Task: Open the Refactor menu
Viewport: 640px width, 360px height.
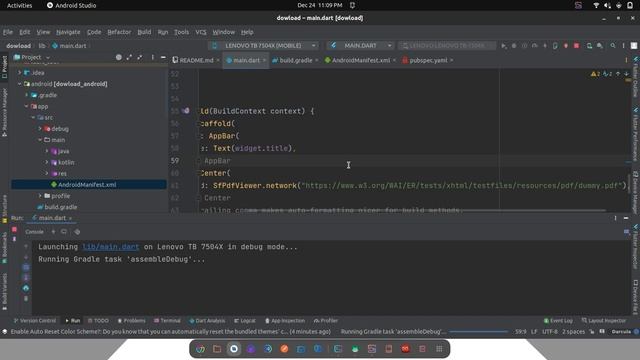Action: (x=119, y=32)
